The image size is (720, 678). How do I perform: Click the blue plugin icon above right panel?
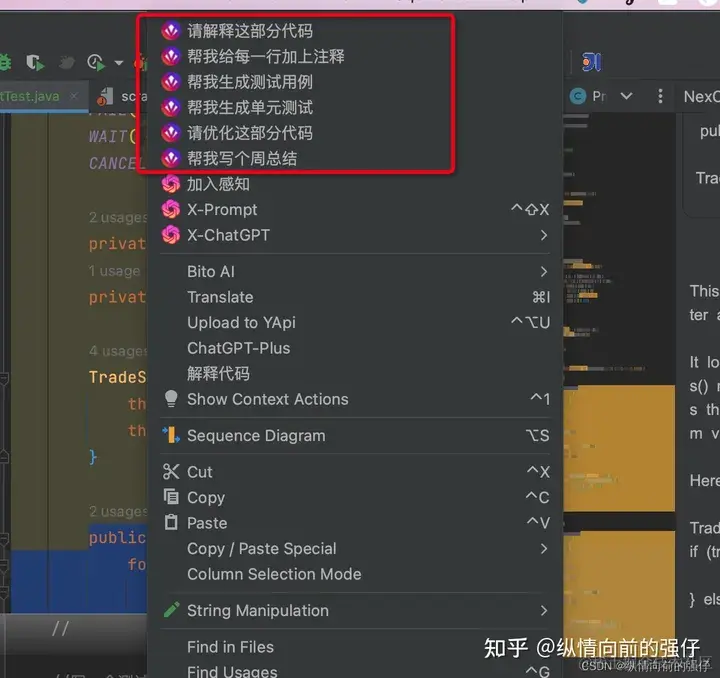(591, 62)
